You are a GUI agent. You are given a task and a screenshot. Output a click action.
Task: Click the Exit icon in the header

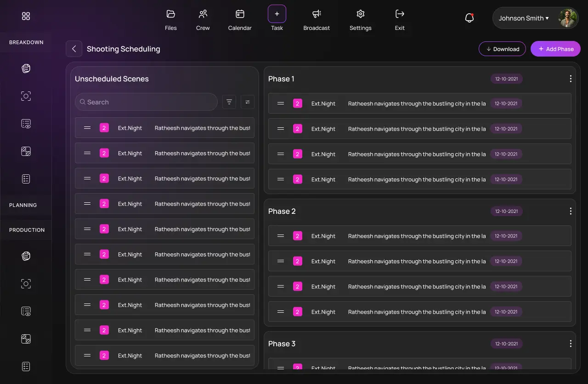coord(399,18)
